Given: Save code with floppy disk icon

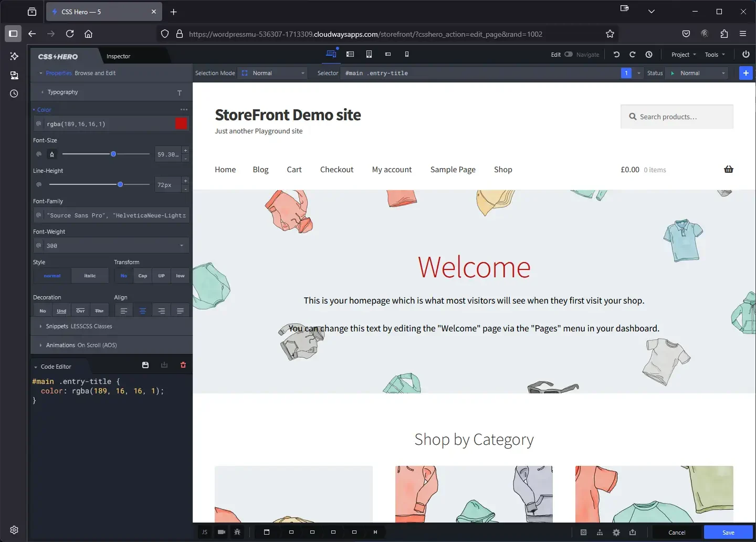Looking at the screenshot, I should coord(145,365).
